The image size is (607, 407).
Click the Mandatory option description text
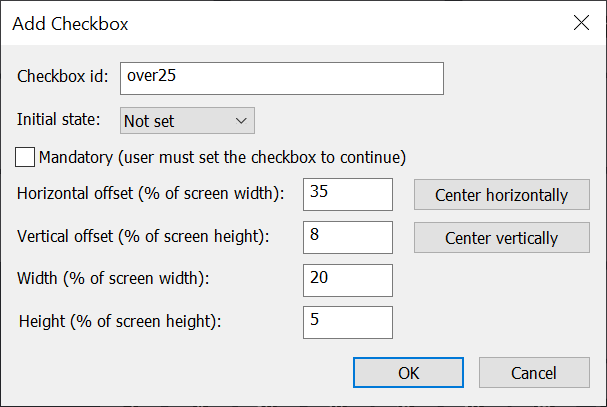[221, 157]
